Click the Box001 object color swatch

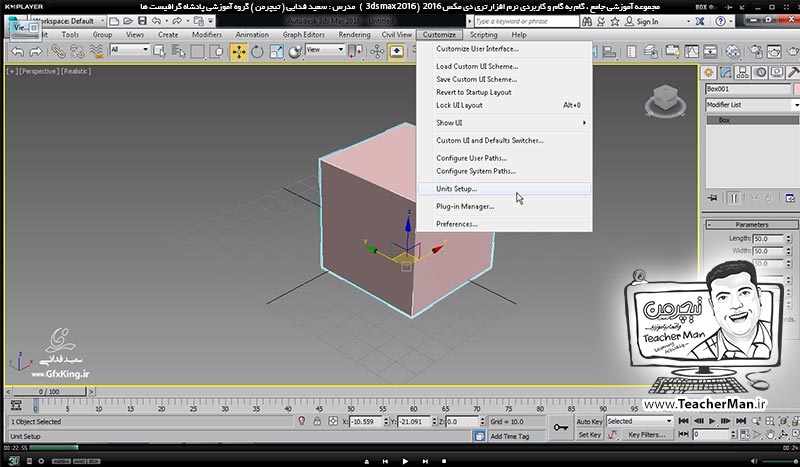click(x=796, y=89)
